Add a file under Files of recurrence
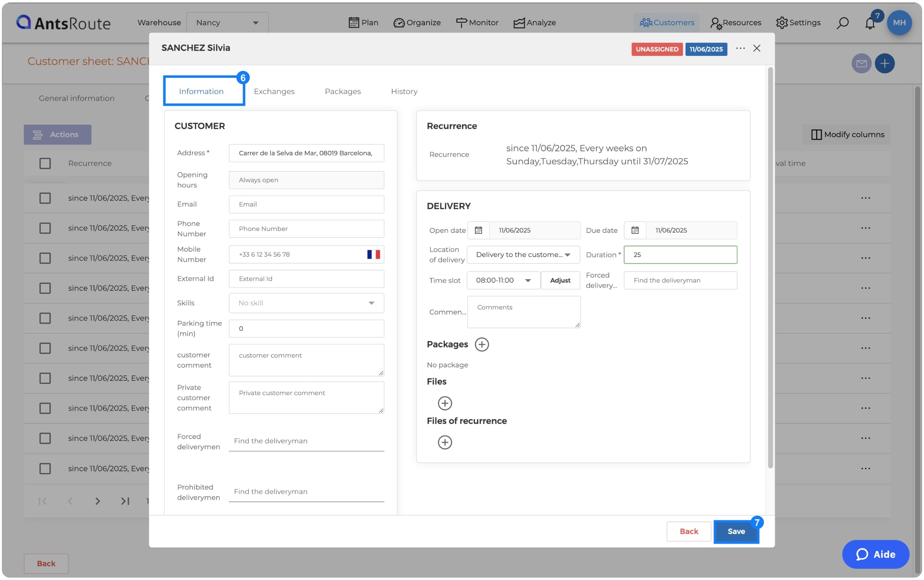This screenshot has width=924, height=580. click(445, 442)
